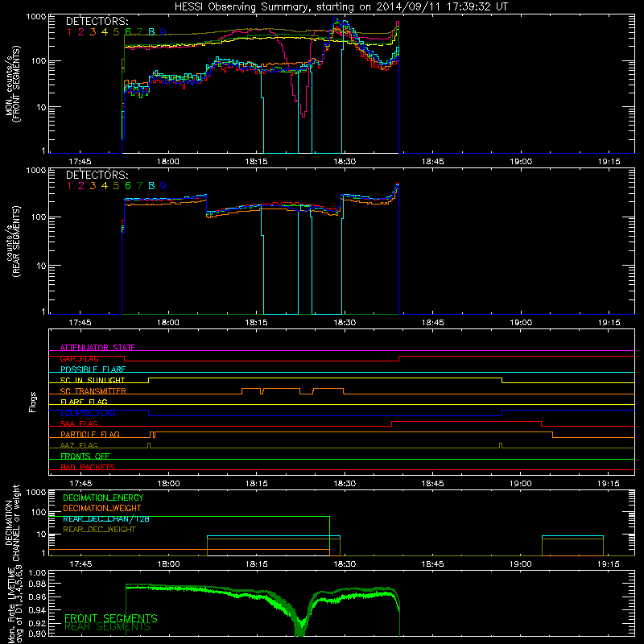Click 19:00 tick label under Flags plot
644x644 pixels.
tap(521, 484)
